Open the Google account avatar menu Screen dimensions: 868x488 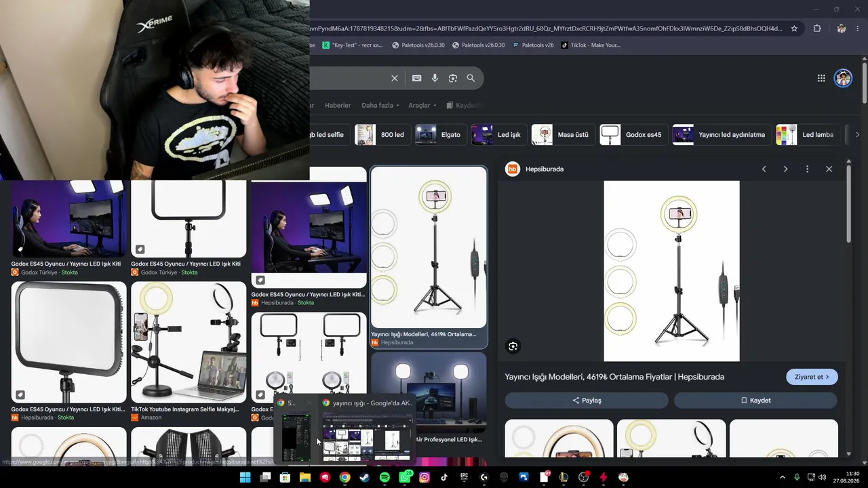click(843, 78)
